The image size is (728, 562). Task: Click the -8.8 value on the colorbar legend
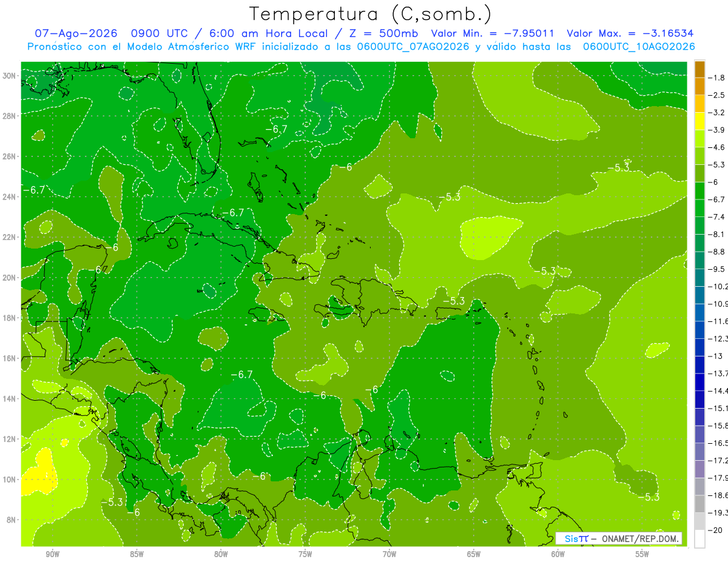[717, 252]
